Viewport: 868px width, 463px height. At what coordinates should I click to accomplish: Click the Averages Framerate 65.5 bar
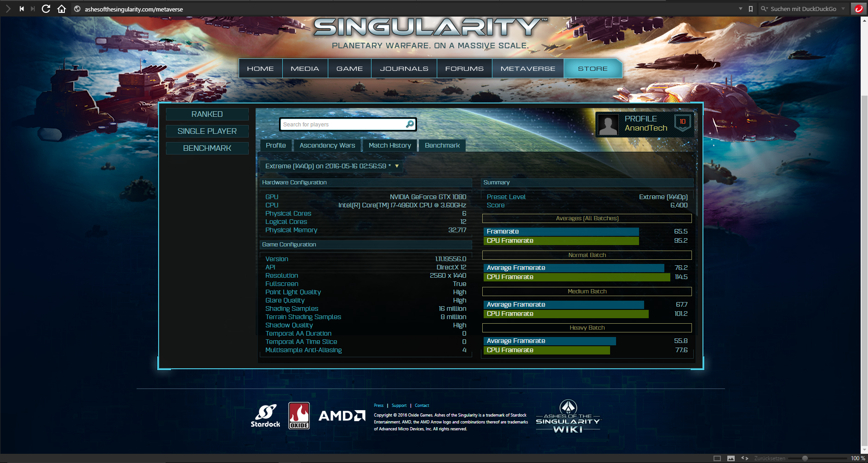point(561,231)
